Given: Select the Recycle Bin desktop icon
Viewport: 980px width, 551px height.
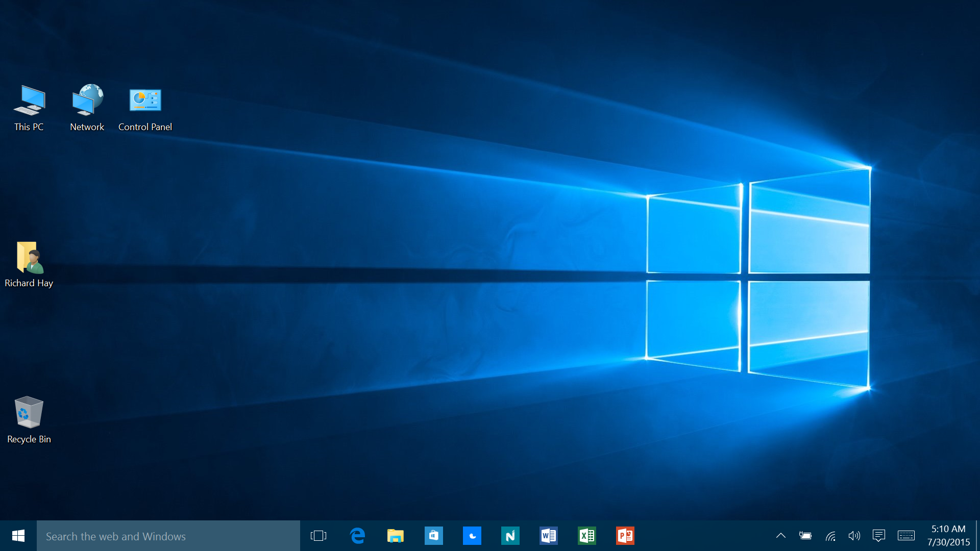Looking at the screenshot, I should (x=29, y=419).
